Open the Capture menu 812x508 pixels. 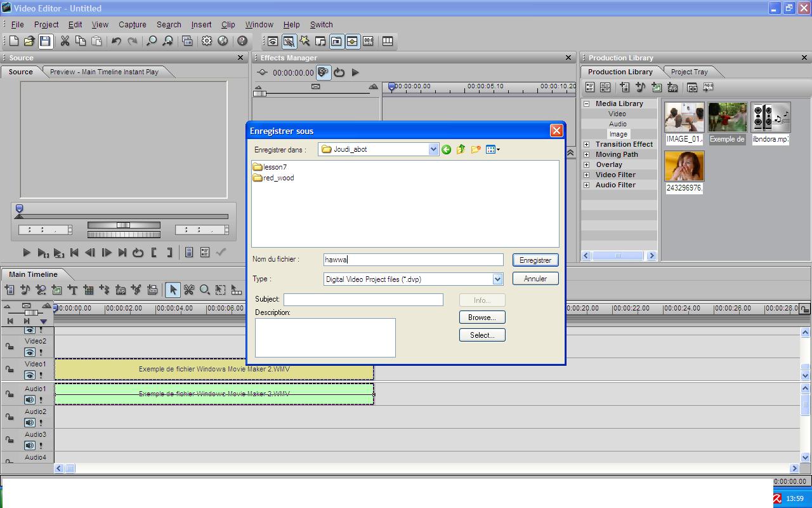[132, 25]
